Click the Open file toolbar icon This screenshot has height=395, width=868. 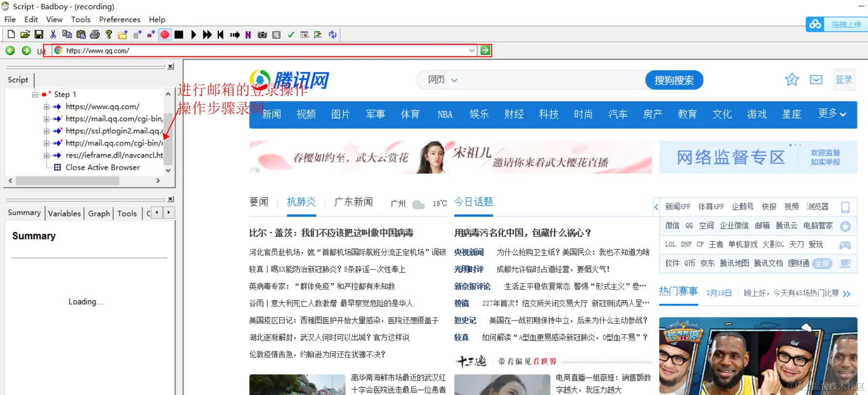pyautogui.click(x=25, y=35)
